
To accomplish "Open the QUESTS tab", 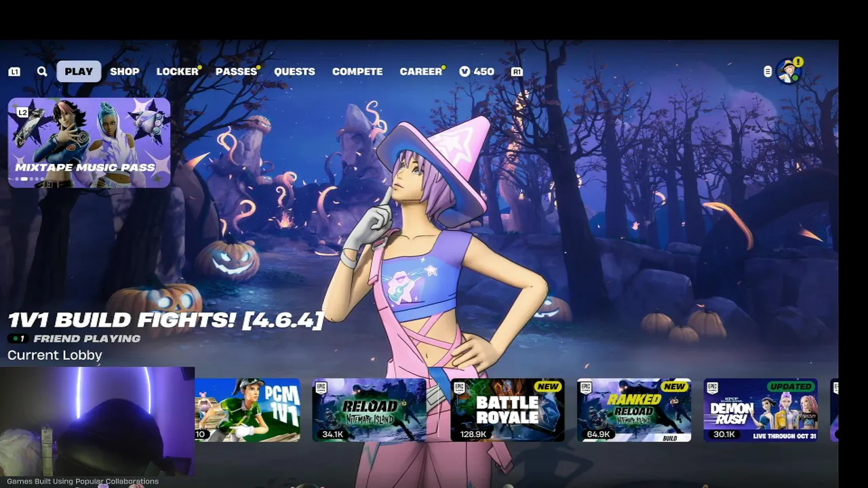I will tap(294, 71).
